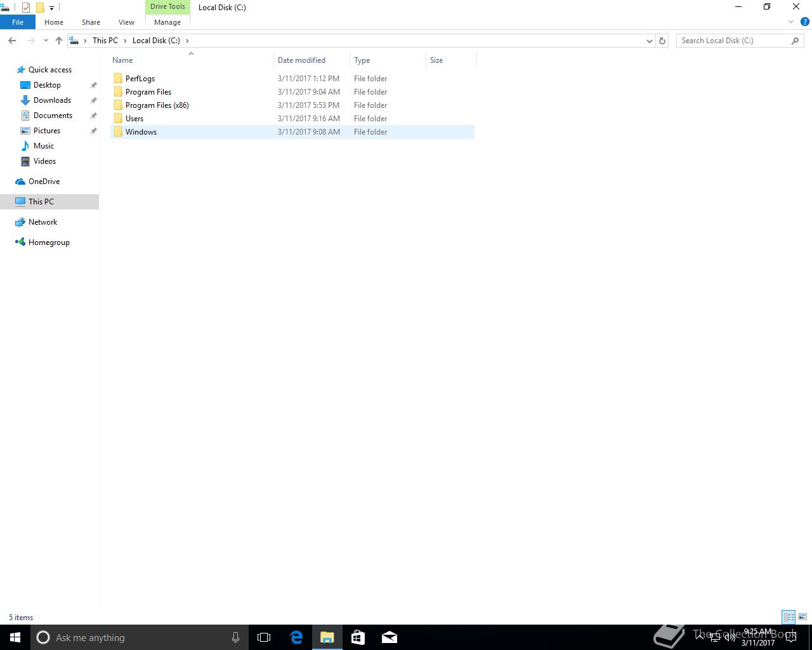This screenshot has height=650, width=812.
Task: Open Task View from the taskbar
Action: tap(264, 637)
